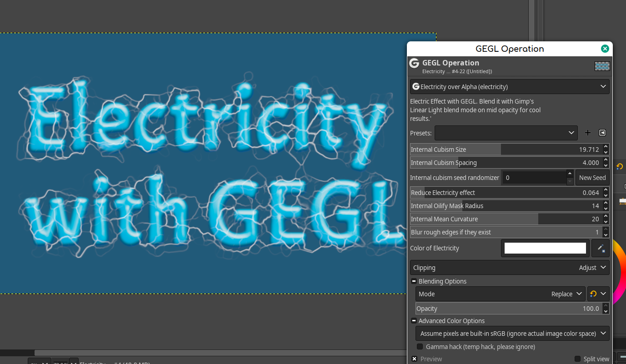Increase Internal Cubism Size with up arrow

[x=606, y=147]
